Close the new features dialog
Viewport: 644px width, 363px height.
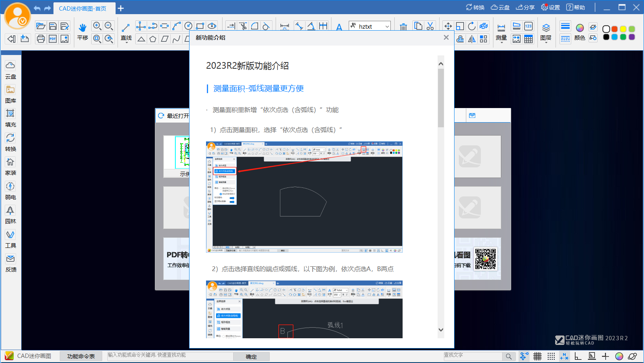pyautogui.click(x=446, y=37)
